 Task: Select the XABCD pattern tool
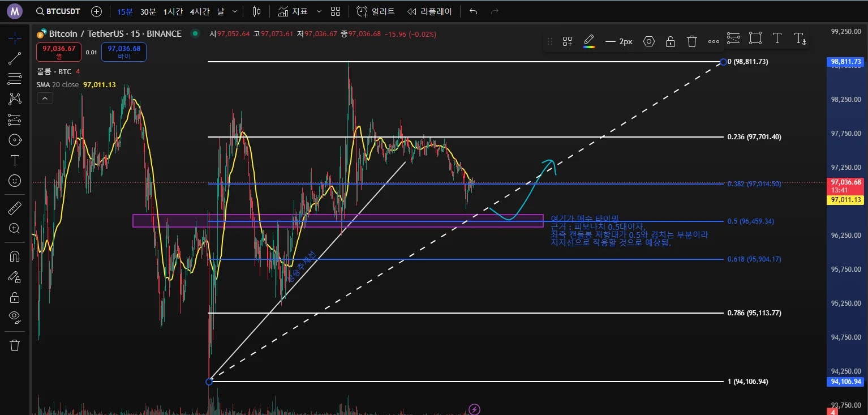(15, 99)
